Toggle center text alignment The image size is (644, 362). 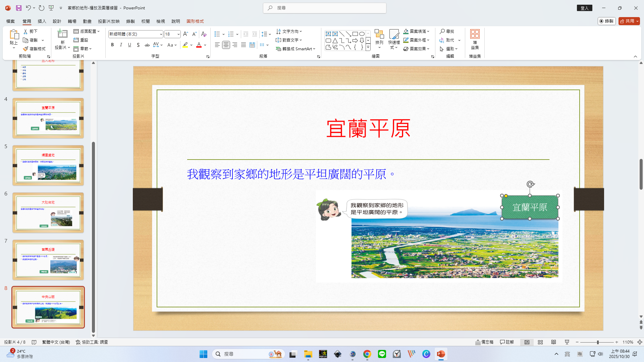click(226, 45)
